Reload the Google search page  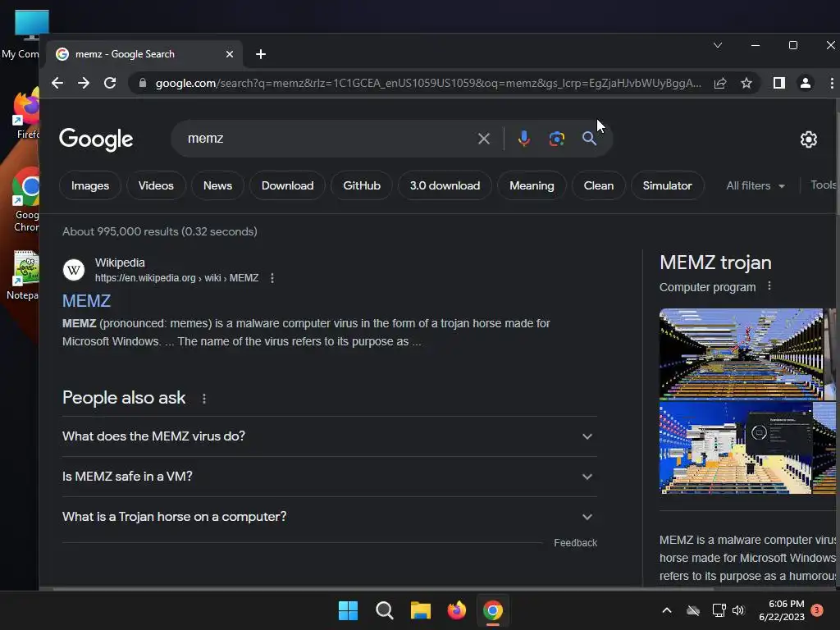click(110, 83)
